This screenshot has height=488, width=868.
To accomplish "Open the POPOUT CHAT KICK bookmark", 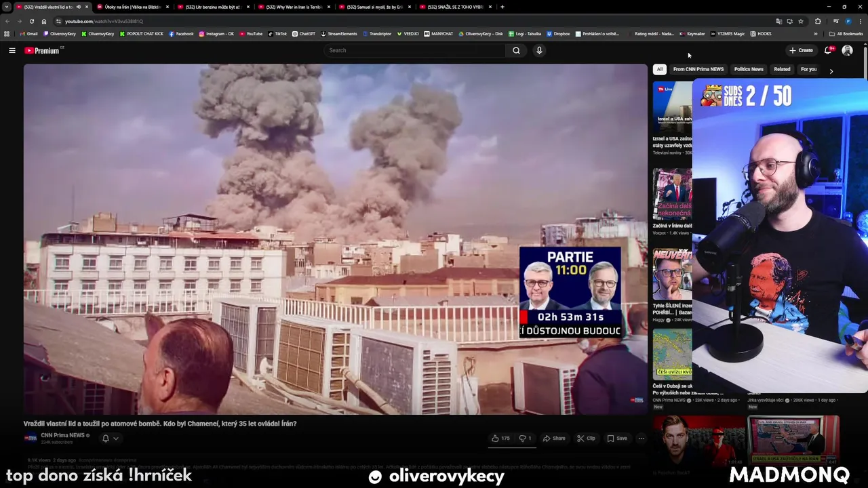I will (x=141, y=34).
